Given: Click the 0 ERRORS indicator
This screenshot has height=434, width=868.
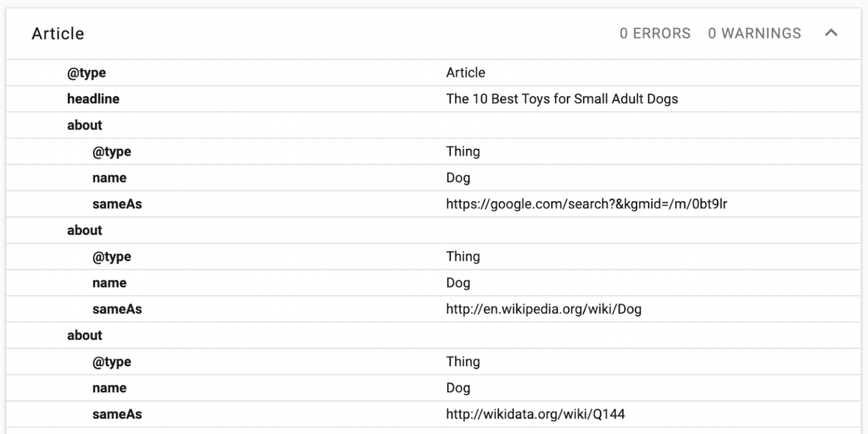Looking at the screenshot, I should coord(655,33).
